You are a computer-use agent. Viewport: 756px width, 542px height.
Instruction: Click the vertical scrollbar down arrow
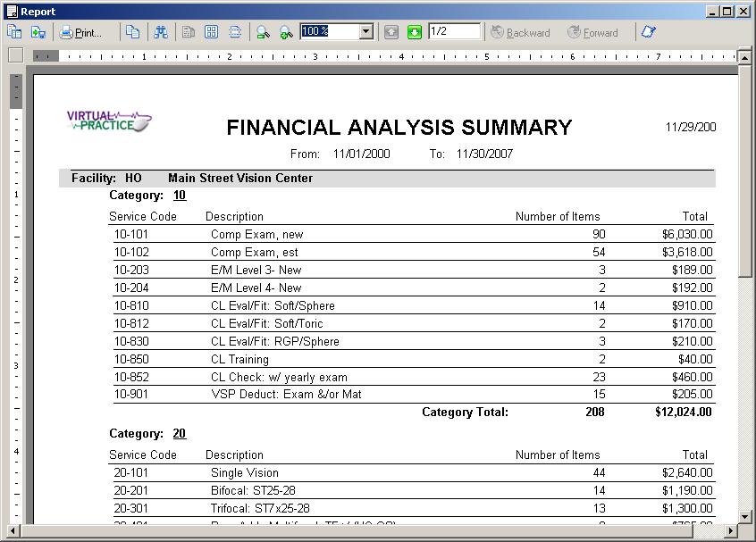[745, 516]
